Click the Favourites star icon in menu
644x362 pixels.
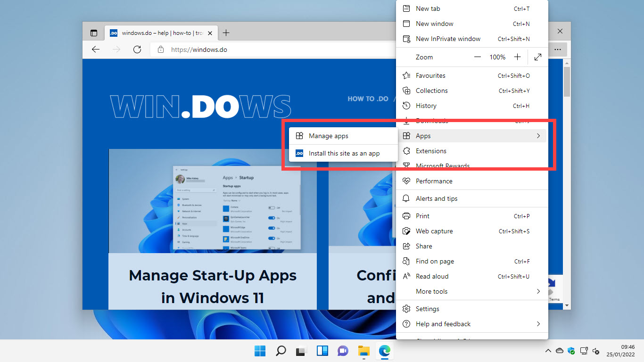pos(406,75)
